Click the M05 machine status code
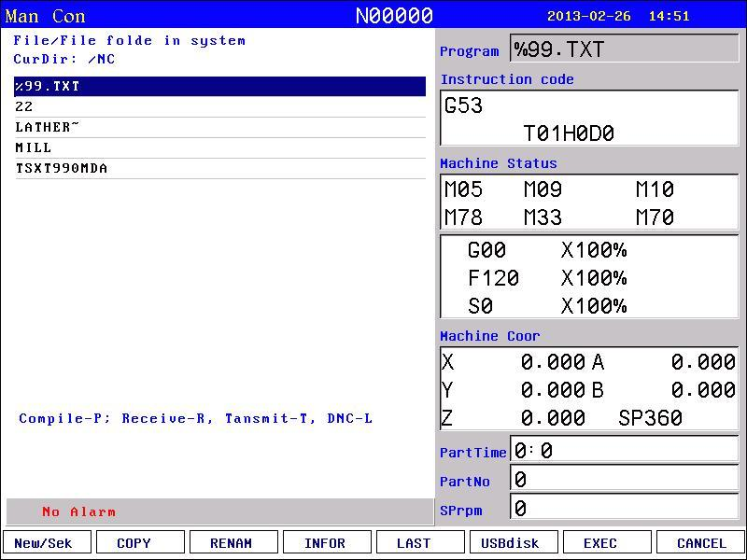Image resolution: width=747 pixels, height=560 pixels. (x=463, y=189)
